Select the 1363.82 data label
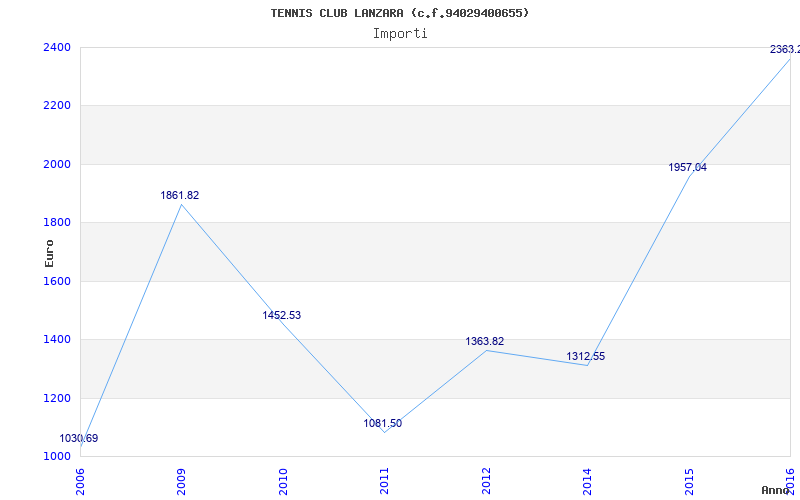This screenshot has height=500, width=800. [485, 341]
